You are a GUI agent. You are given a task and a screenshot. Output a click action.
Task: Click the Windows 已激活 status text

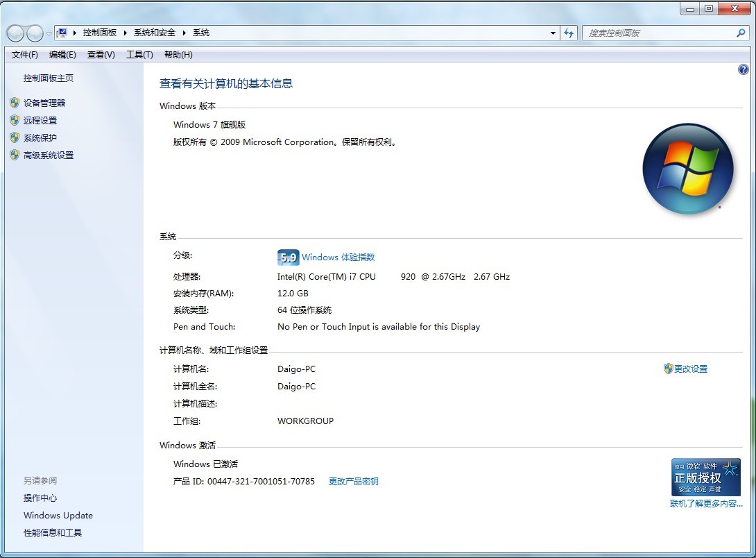pos(205,464)
